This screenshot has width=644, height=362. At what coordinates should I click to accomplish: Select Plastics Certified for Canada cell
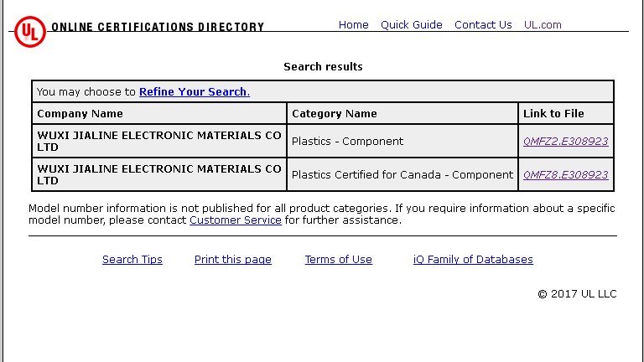402,175
